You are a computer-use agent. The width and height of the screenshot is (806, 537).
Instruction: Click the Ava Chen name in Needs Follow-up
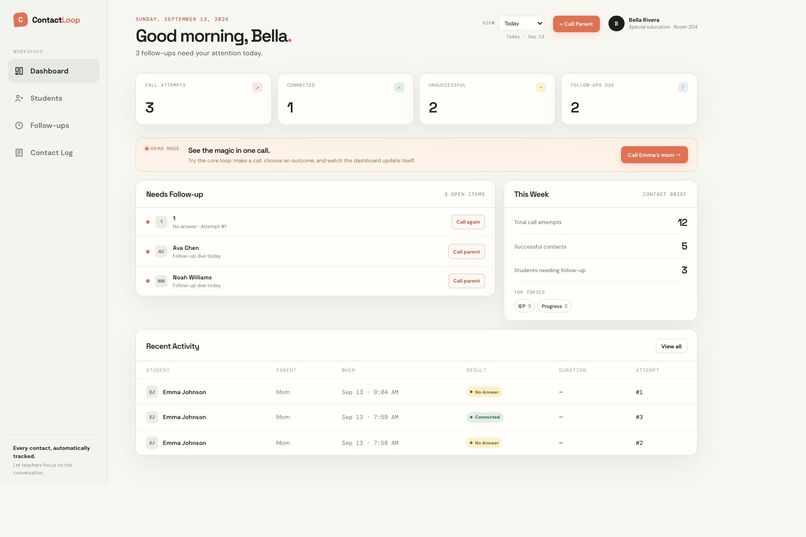pos(186,248)
